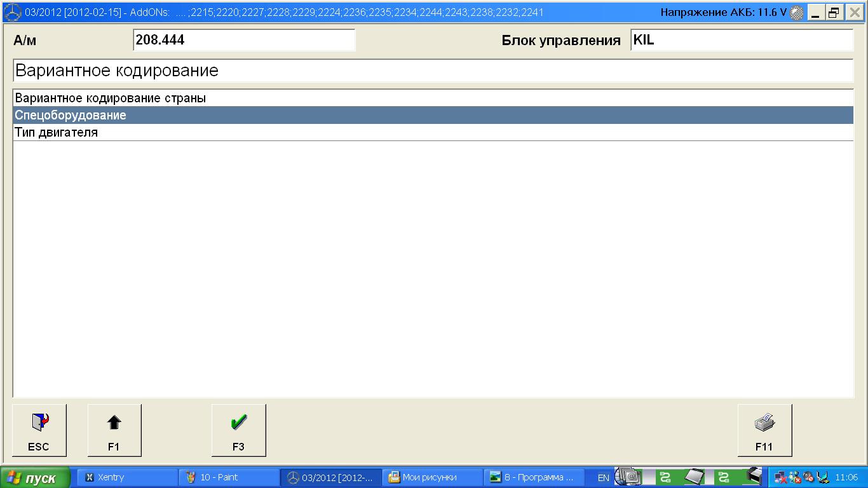The height and width of the screenshot is (488, 868).
Task: Switch to Xentry taskbar item
Action: 128,477
